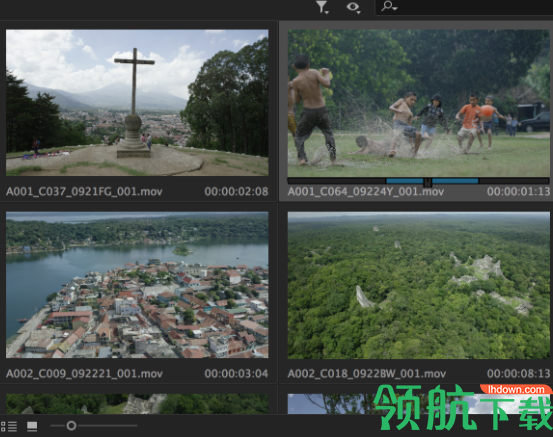Click the blue in-out range on soccer clip
Viewport: 553px width, 437px height.
432,181
